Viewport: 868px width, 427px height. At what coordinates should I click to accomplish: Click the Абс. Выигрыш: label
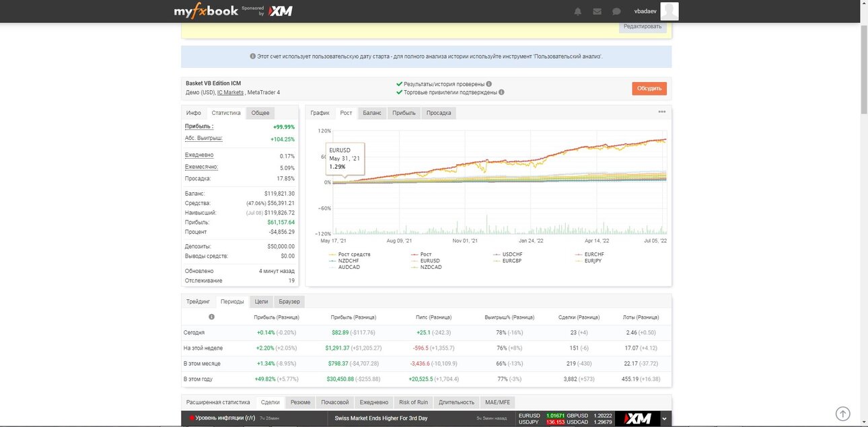tap(204, 138)
